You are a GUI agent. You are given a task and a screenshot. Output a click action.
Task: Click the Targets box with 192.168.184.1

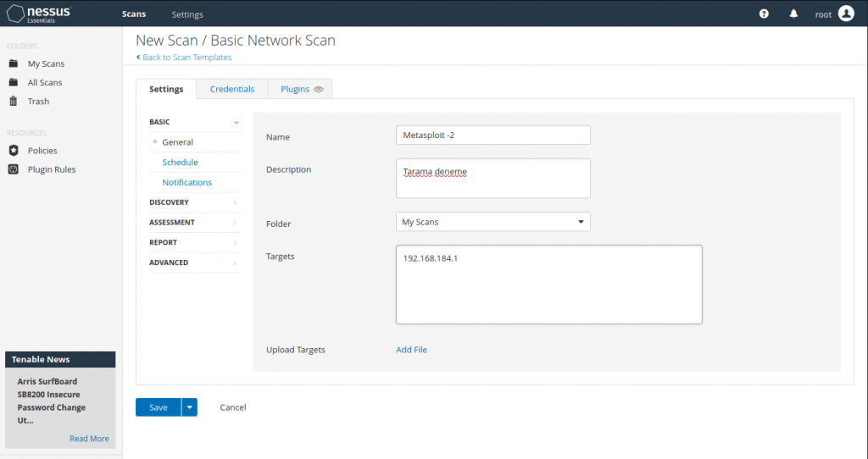tap(548, 285)
